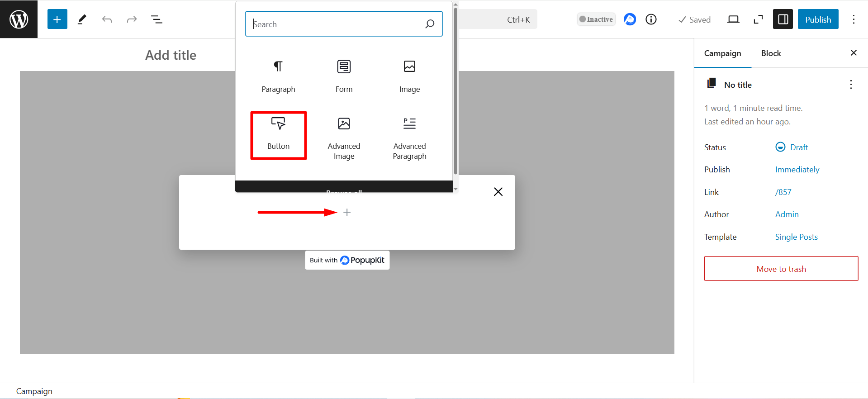Click the Redo arrow
Viewport: 868px width, 399px height.
point(132,19)
